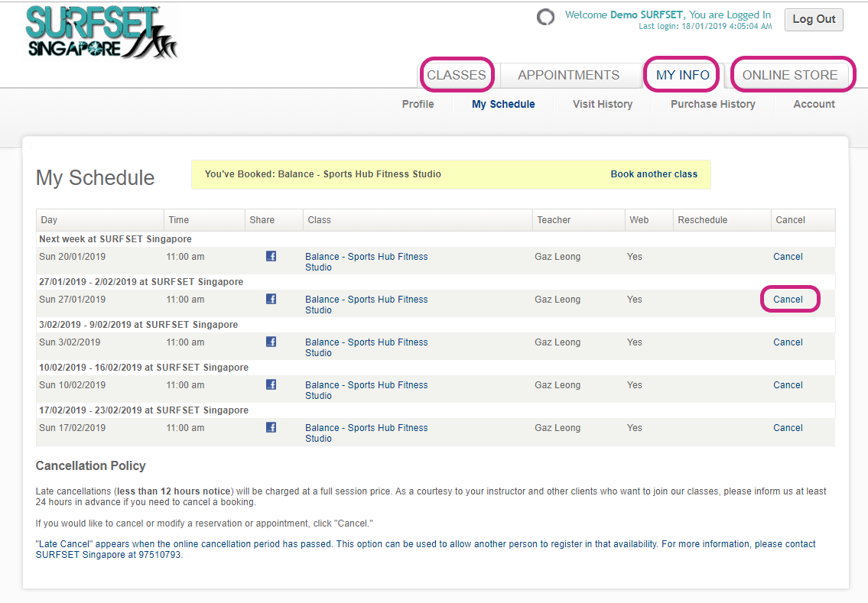Select the MY INFO tab

pos(683,75)
